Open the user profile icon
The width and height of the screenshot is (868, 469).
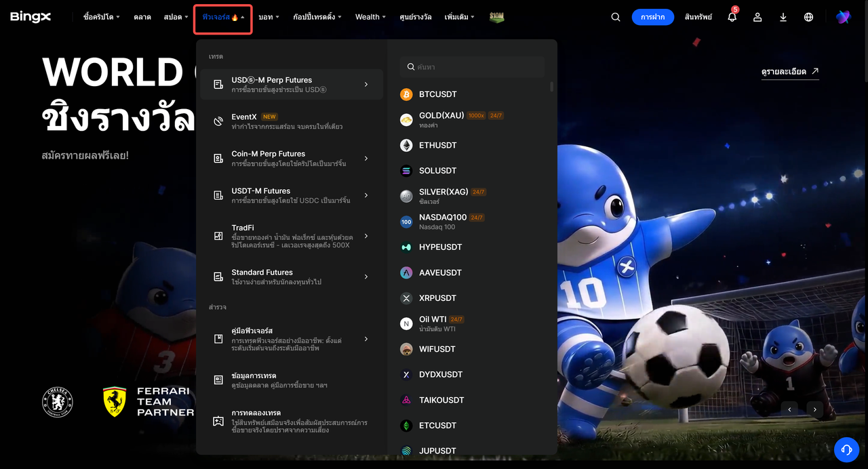(757, 17)
